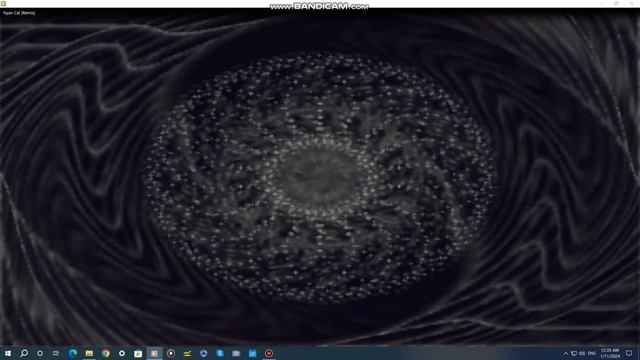Open taskbar search magnifier
This screenshot has height=360, width=640.
coord(24,353)
